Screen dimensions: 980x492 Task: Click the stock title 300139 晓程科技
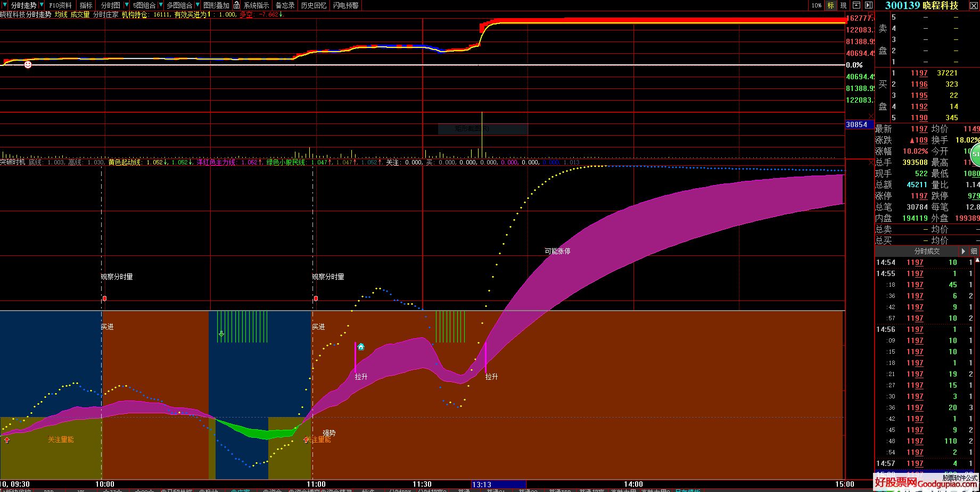(921, 5)
